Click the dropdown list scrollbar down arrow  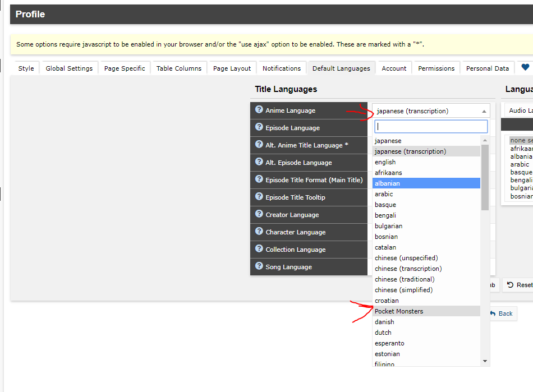coord(485,361)
